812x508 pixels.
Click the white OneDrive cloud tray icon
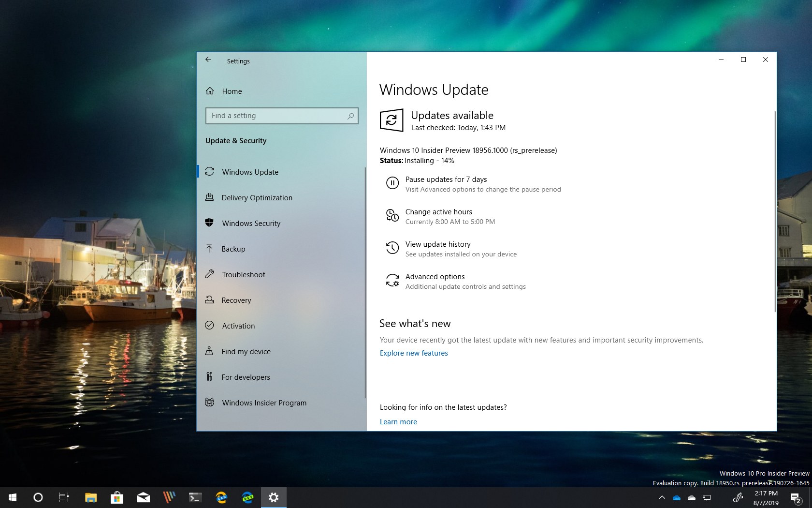pos(692,498)
